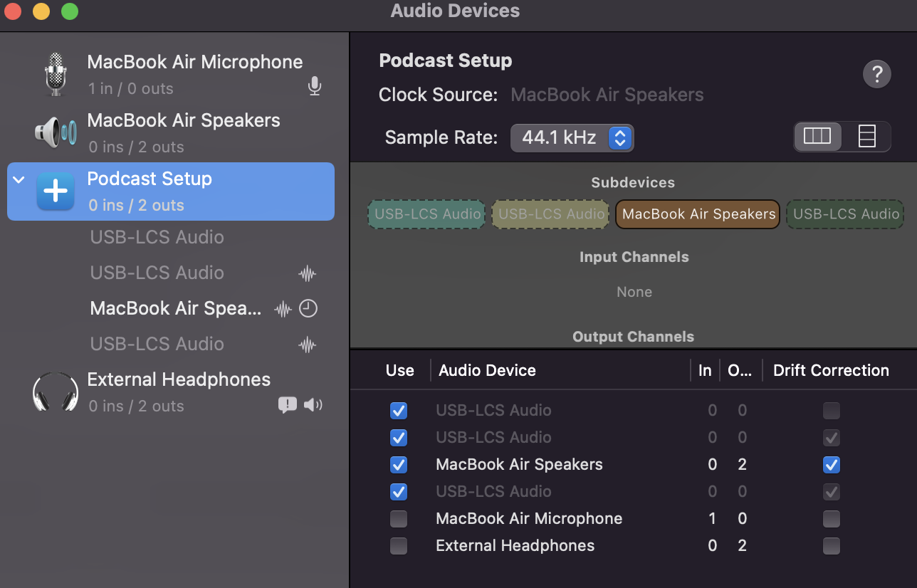Open the Clock Source MacBook Air Speakers popup

click(x=607, y=95)
